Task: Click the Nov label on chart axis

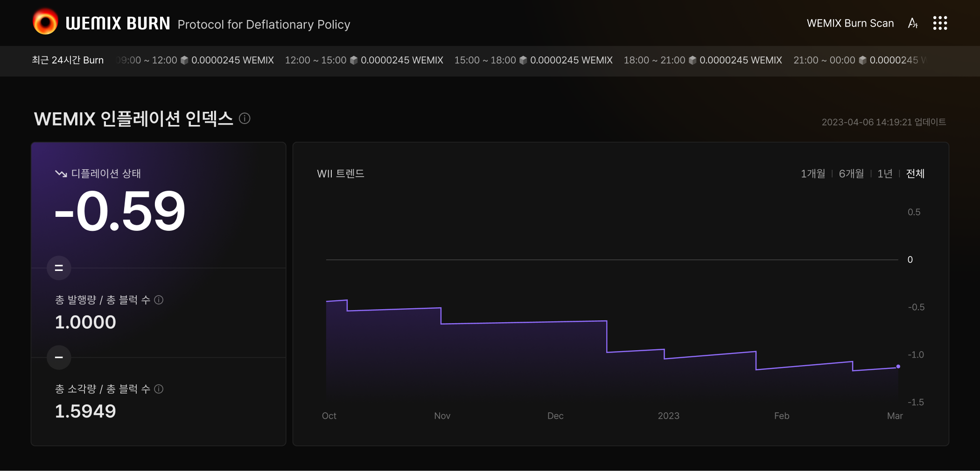Action: (x=442, y=416)
